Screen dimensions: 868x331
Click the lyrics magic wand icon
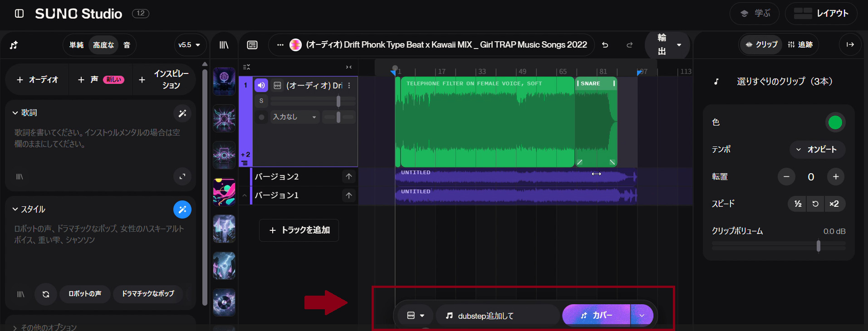click(182, 113)
